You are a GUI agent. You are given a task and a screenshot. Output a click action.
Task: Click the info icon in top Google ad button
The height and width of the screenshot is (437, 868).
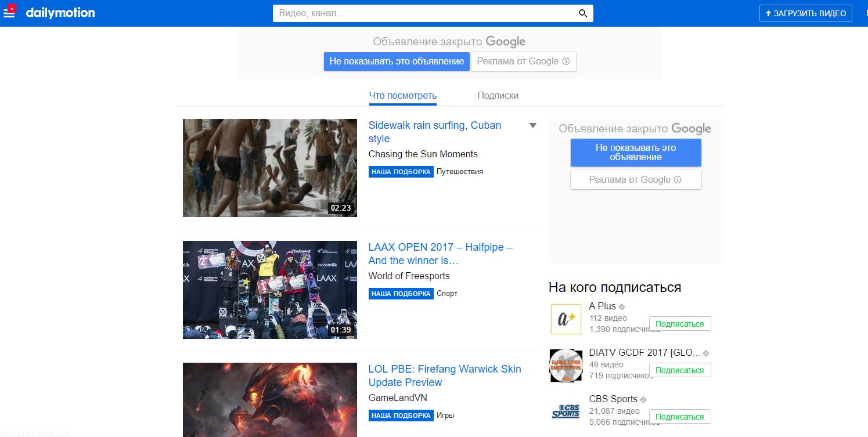coord(566,62)
